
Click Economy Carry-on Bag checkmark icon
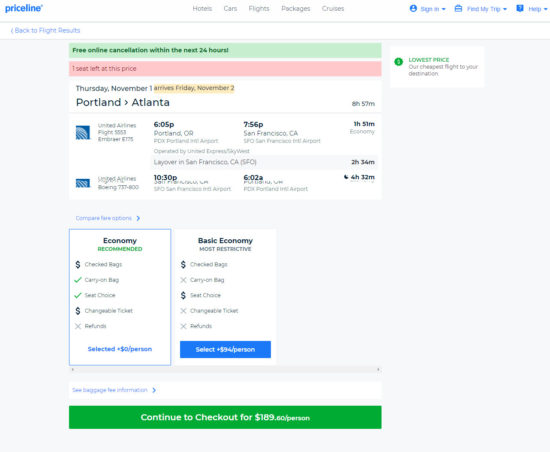tap(78, 280)
